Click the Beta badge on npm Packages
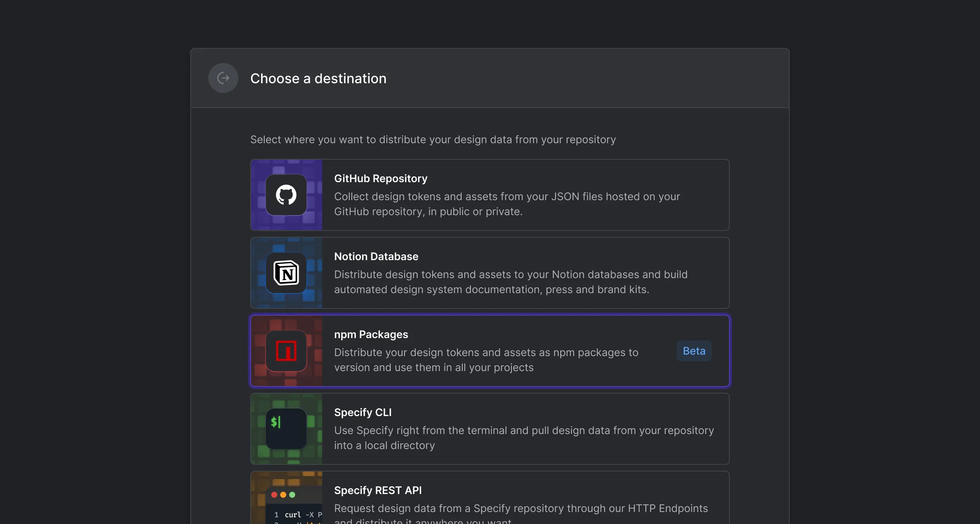The height and width of the screenshot is (524, 980). click(x=694, y=351)
